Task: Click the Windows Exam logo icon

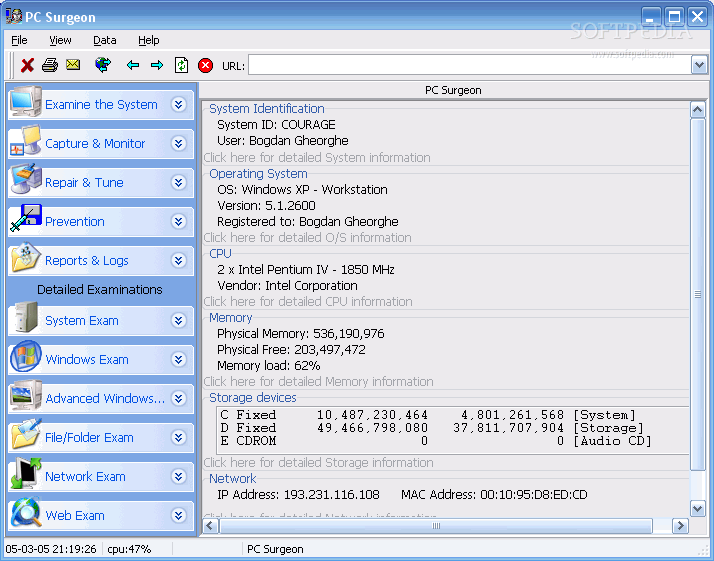Action: 26,356
